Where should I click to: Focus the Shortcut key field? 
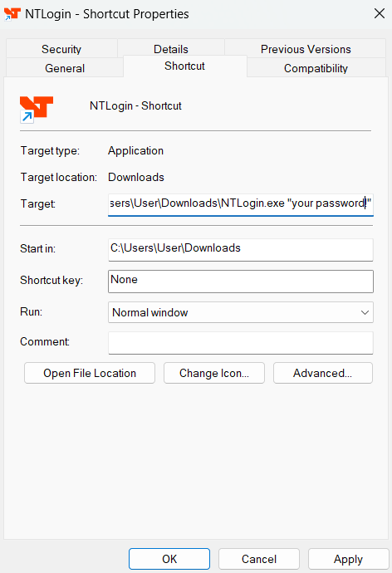[240, 281]
